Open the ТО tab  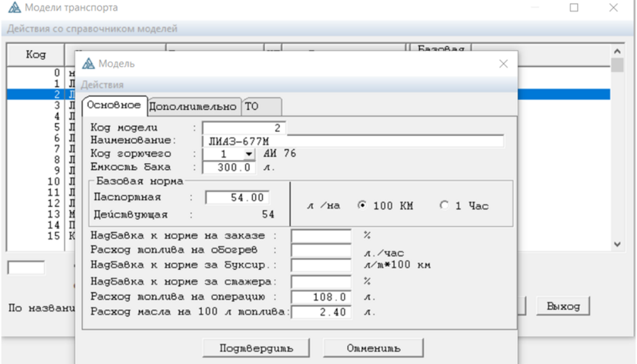(261, 107)
